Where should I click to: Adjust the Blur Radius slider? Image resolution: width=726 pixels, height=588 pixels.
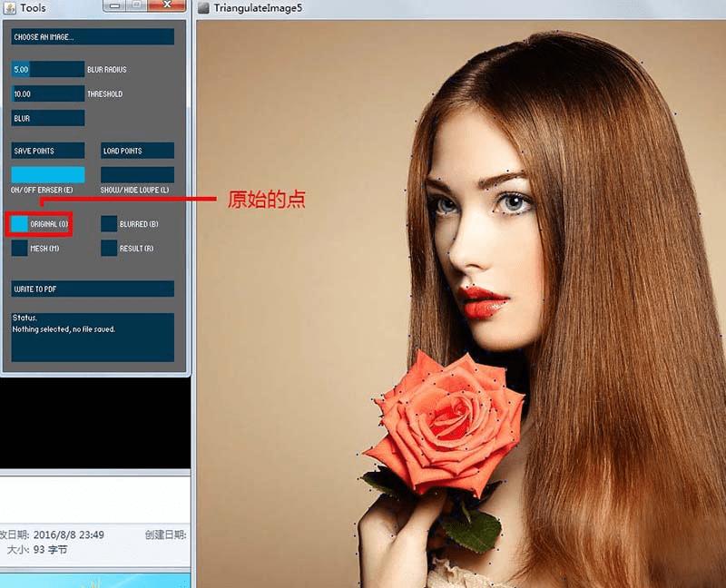[48, 70]
